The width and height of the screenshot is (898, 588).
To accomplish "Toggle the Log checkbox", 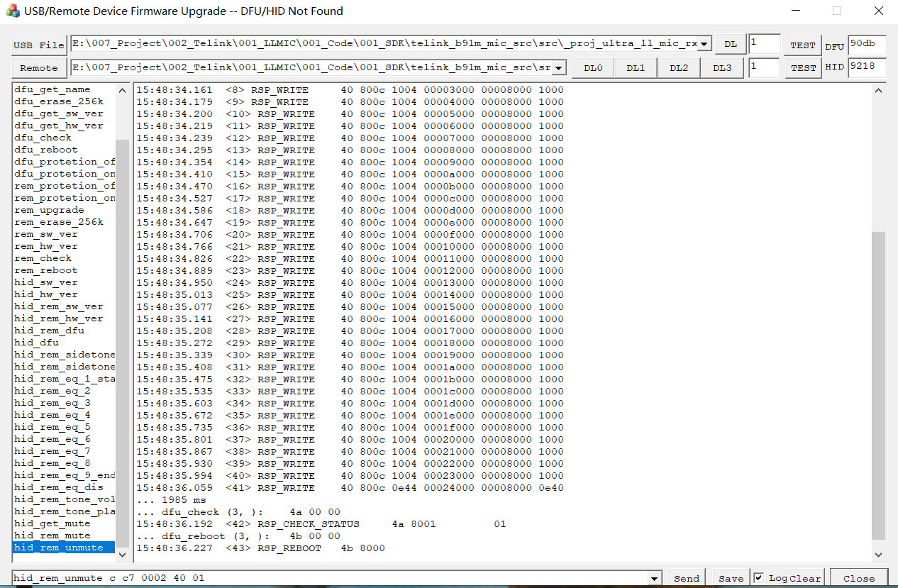I will [x=759, y=578].
